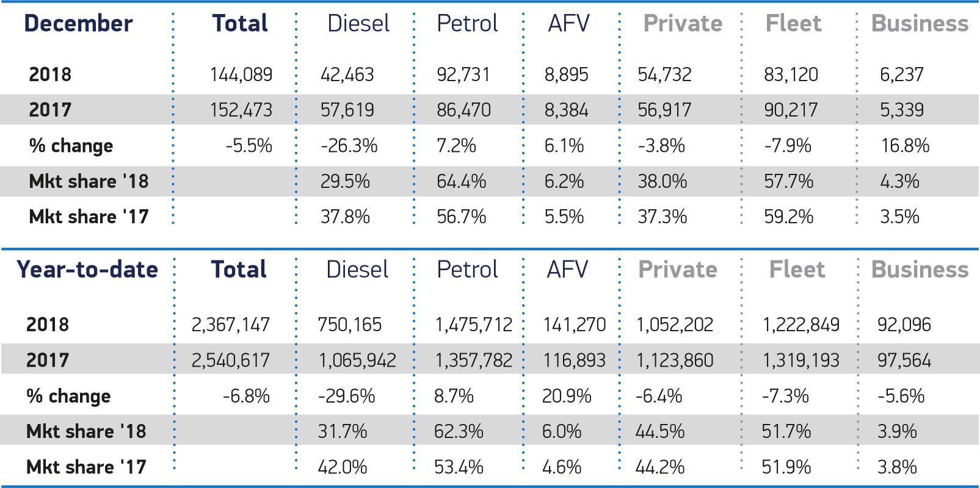This screenshot has height=488, width=980.
Task: Select year-to-date total 2,367,147
Action: pyautogui.click(x=231, y=325)
